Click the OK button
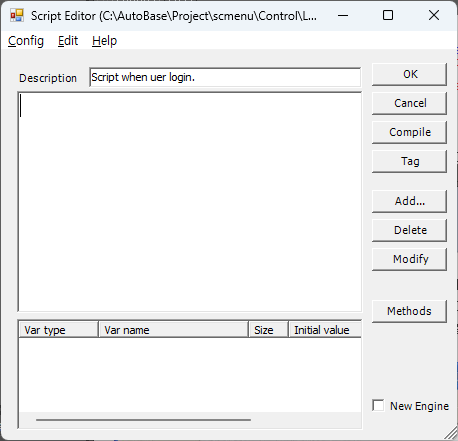Screen dimensions: 458x441 click(x=409, y=74)
